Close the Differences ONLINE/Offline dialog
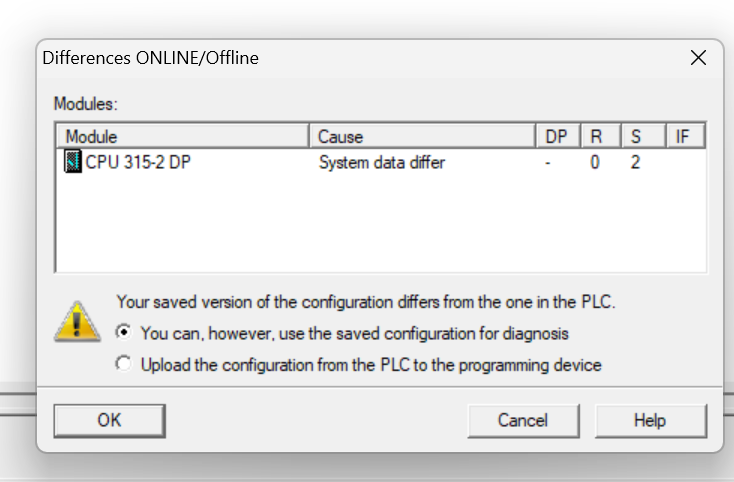This screenshot has width=734, height=482. [698, 58]
